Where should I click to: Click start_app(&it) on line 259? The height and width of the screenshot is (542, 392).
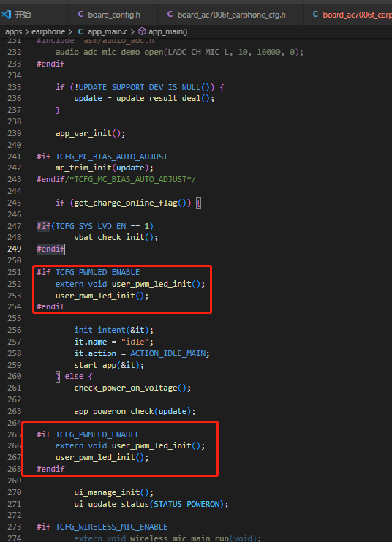coord(107,366)
